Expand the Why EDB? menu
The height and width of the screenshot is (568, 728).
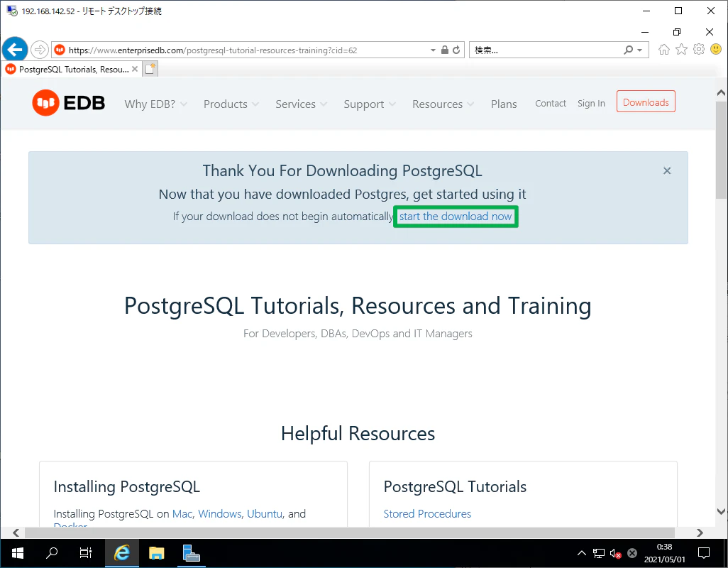pyautogui.click(x=155, y=104)
